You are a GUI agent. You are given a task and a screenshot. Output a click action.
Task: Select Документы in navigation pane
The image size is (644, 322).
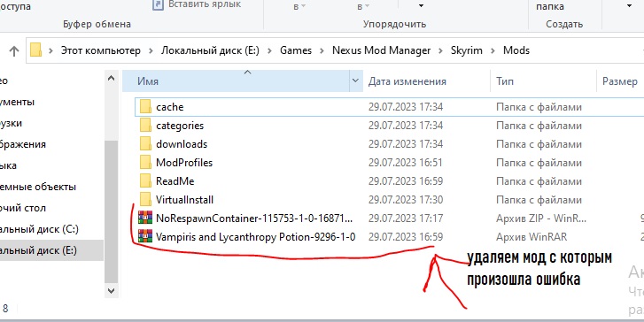pos(17,102)
